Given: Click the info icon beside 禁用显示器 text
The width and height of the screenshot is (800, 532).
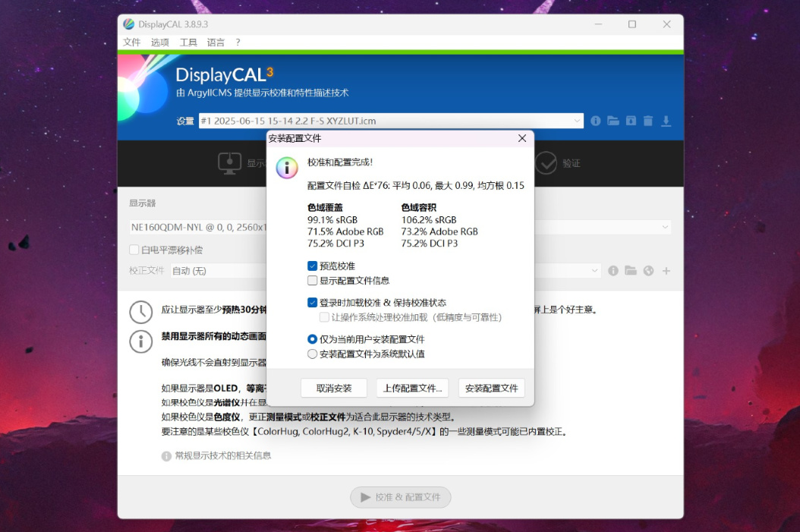Looking at the screenshot, I should point(141,342).
